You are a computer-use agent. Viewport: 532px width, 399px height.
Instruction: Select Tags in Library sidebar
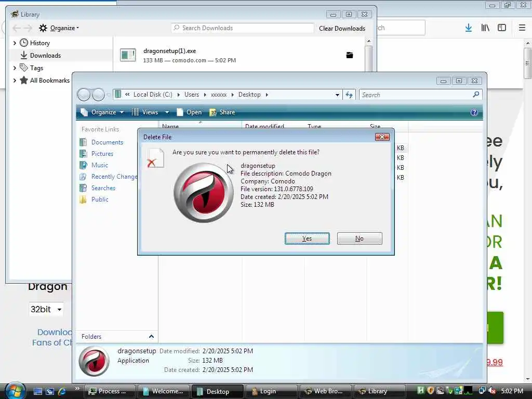click(x=36, y=68)
